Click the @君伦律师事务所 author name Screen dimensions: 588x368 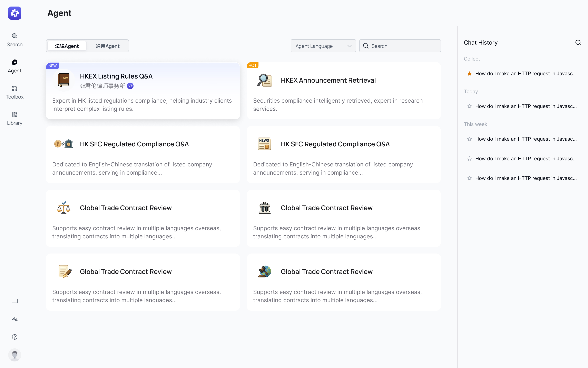tap(102, 86)
